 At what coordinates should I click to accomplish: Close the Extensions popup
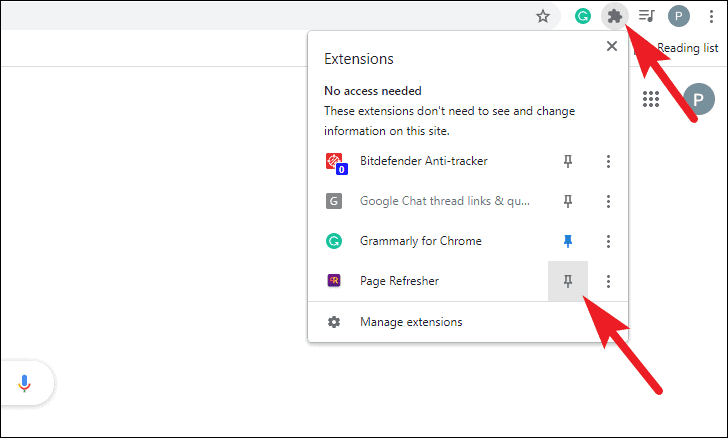611,46
